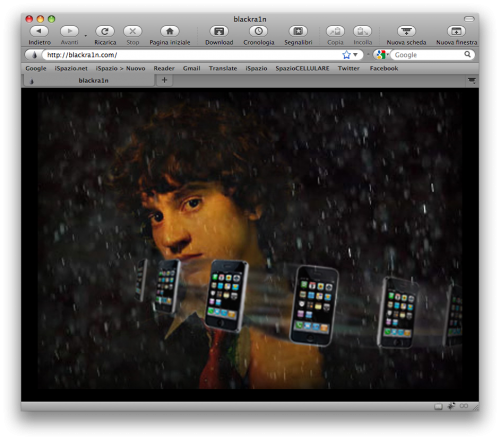Open the iSpazio.net bookmark
The image size is (500, 440).
click(71, 68)
